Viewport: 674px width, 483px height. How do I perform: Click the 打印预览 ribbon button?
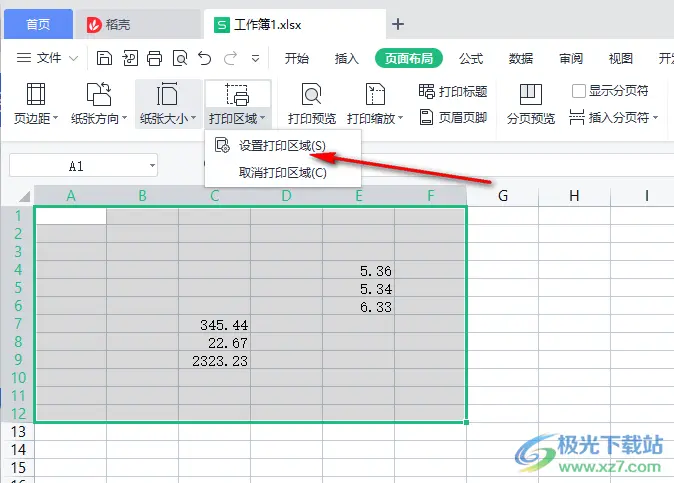(312, 104)
